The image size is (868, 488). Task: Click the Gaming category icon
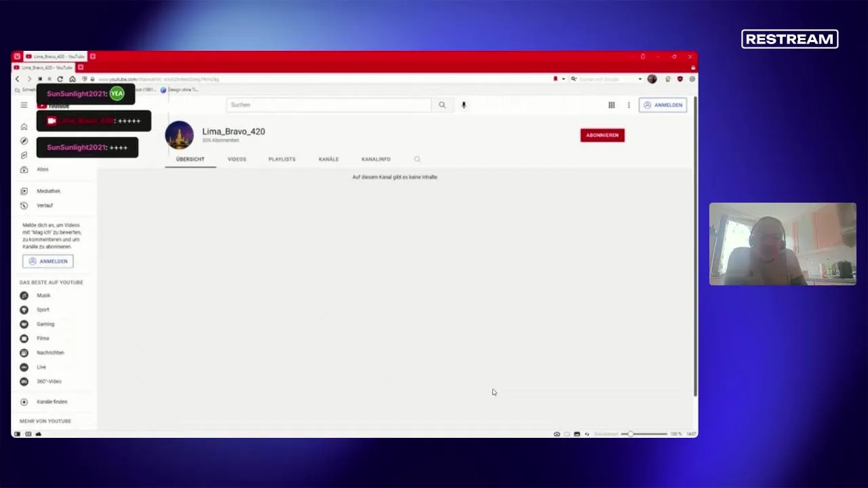tap(24, 324)
